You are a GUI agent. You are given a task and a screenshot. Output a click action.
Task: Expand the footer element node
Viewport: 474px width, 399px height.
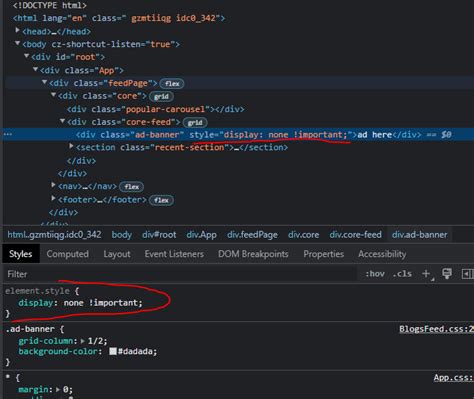53,198
